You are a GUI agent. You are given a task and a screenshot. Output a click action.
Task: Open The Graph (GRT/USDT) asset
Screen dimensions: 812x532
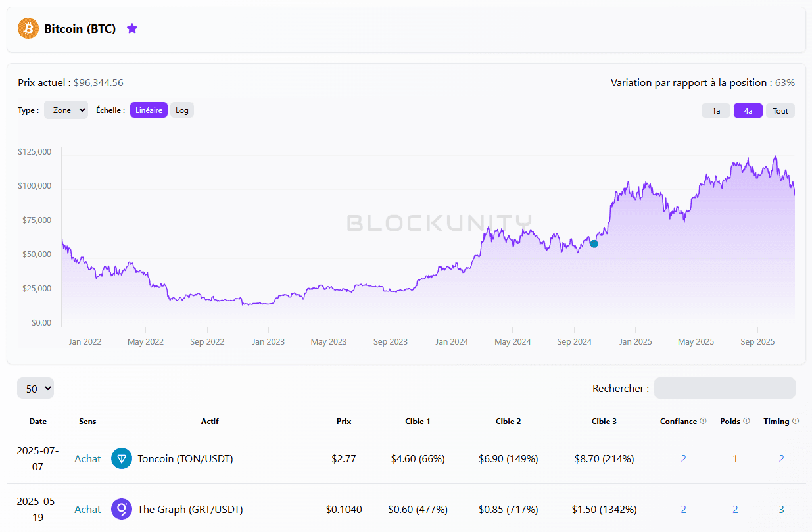tap(190, 509)
